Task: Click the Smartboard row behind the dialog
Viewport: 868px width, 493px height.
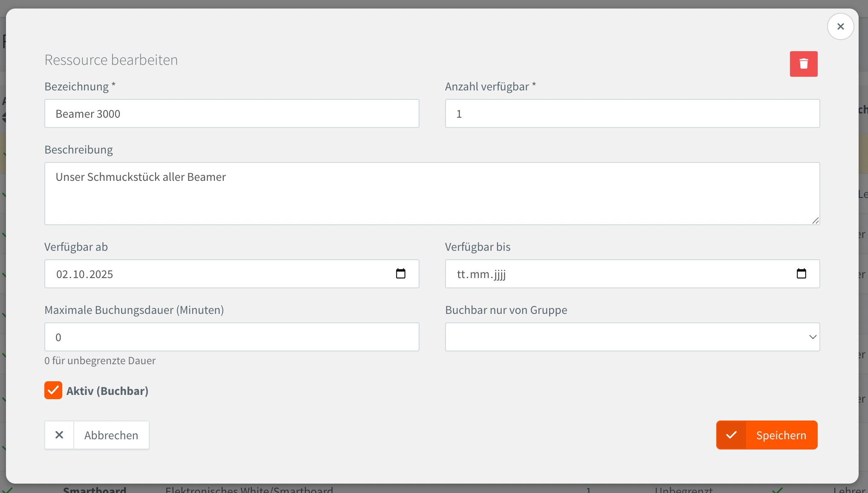Action: tap(95, 489)
